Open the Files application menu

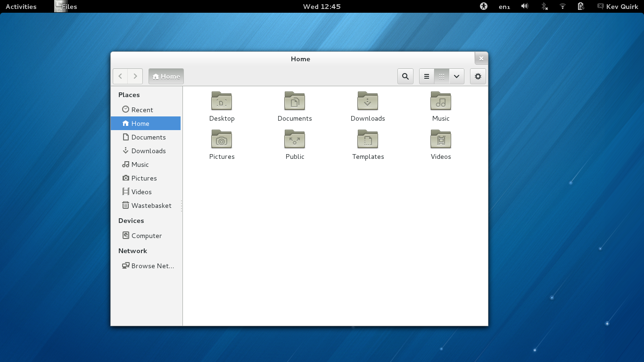(66, 7)
